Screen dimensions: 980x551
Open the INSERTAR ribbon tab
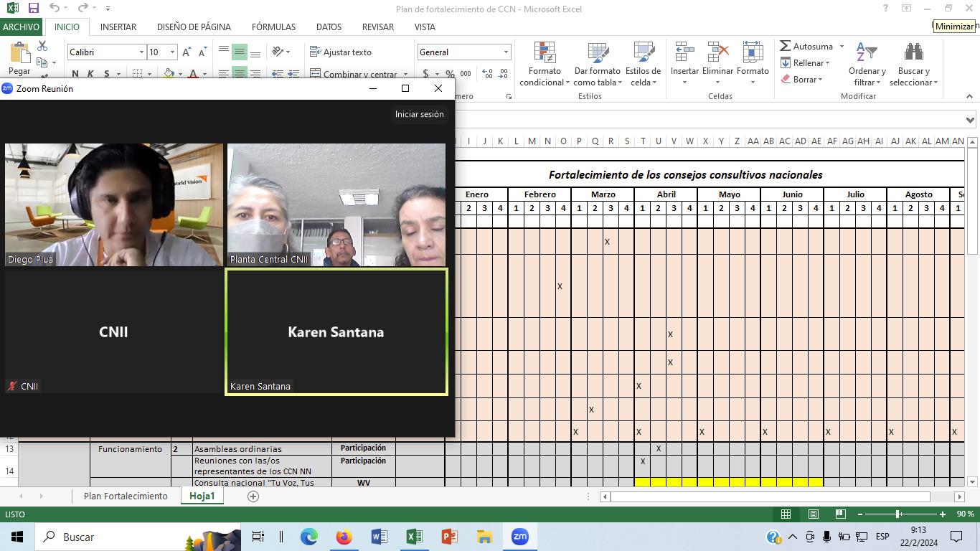(118, 27)
